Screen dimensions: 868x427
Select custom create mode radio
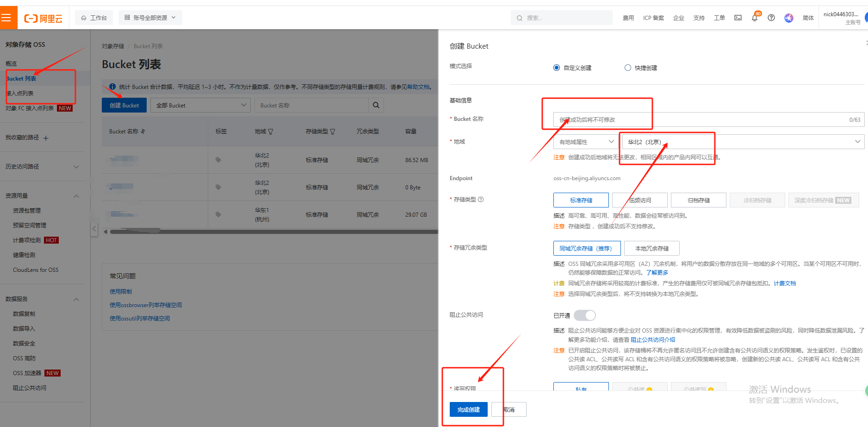point(557,68)
